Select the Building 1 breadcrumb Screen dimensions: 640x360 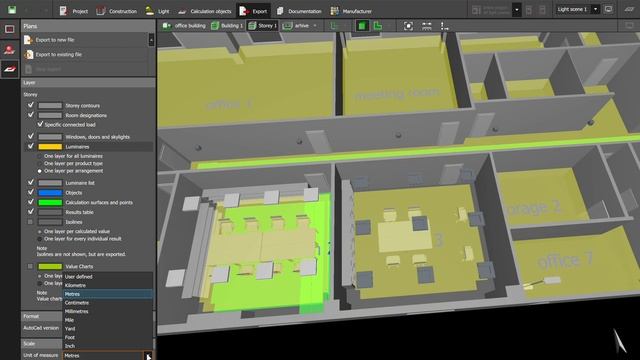click(x=227, y=26)
